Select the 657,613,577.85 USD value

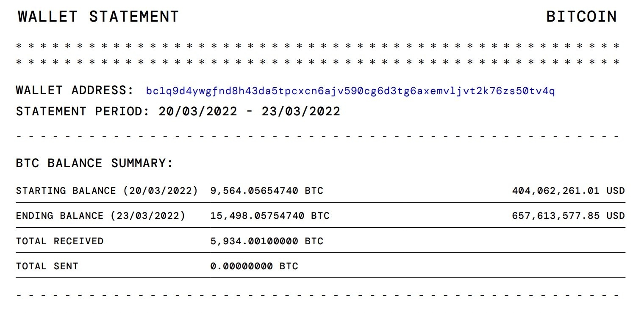pyautogui.click(x=569, y=216)
